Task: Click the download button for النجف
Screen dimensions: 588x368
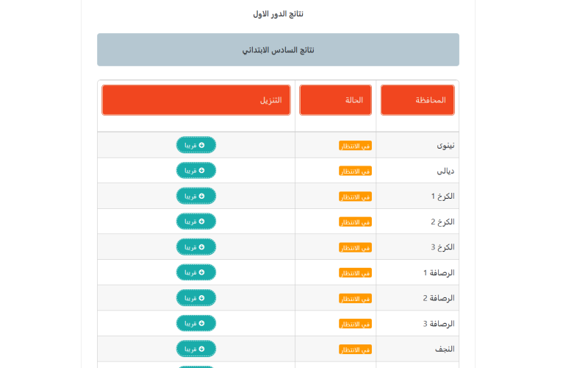Action: pyautogui.click(x=196, y=349)
